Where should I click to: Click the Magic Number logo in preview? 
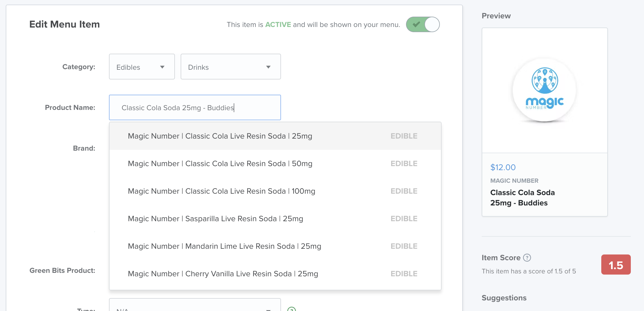545,90
